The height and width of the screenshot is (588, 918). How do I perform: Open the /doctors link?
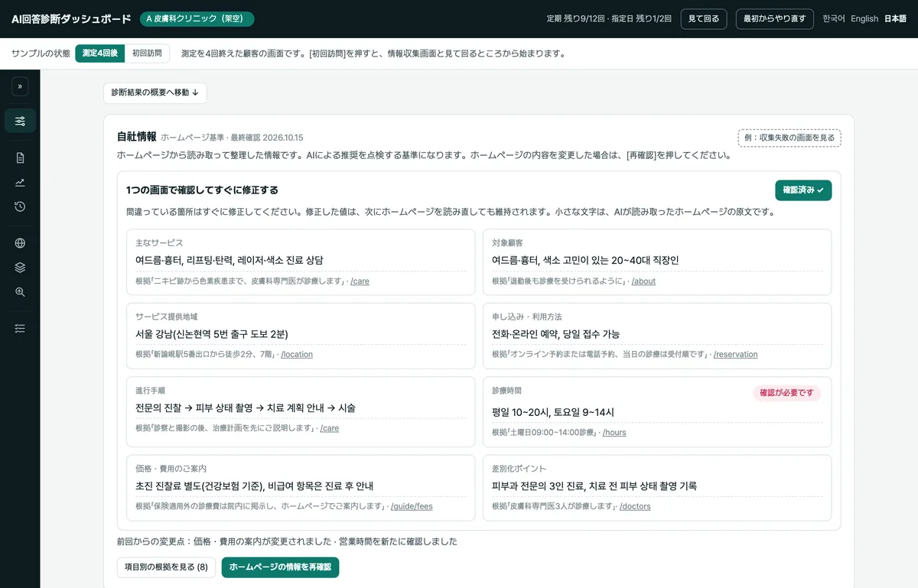click(635, 506)
